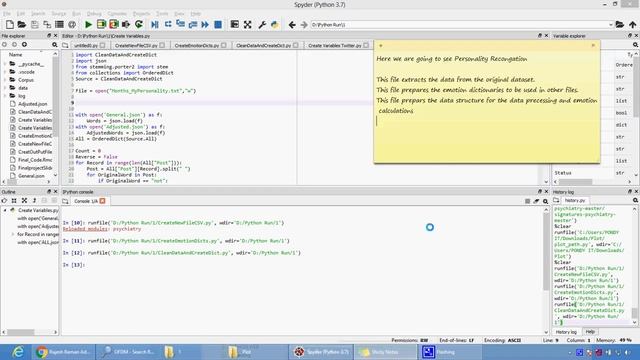Click the file explorer options search icon

(54, 44)
